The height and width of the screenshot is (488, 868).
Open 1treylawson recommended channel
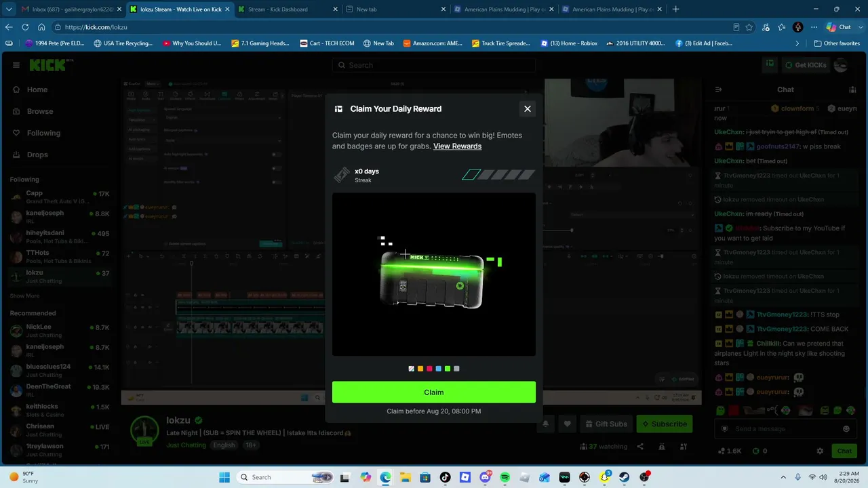point(60,449)
